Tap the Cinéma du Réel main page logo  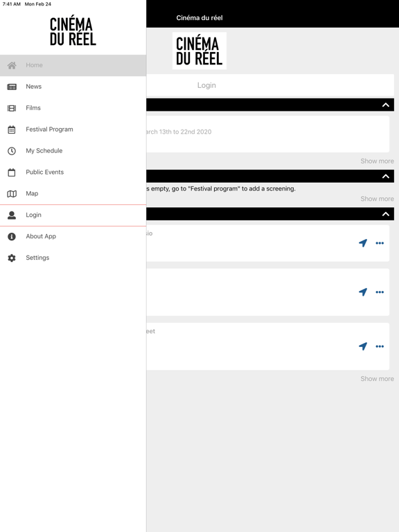[x=199, y=51]
